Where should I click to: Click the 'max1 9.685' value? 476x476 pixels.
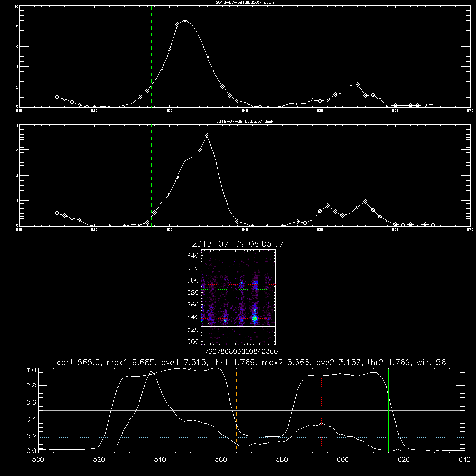coord(129,362)
